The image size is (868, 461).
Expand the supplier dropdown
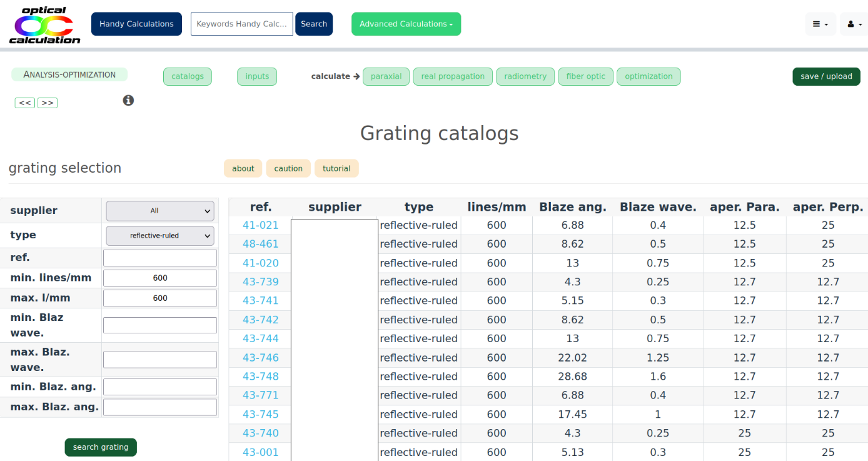pyautogui.click(x=160, y=211)
